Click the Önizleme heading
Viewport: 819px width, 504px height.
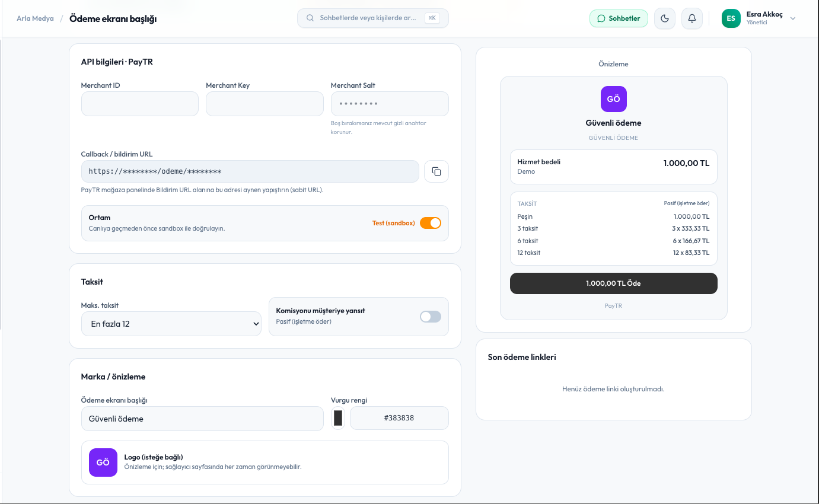[613, 63]
